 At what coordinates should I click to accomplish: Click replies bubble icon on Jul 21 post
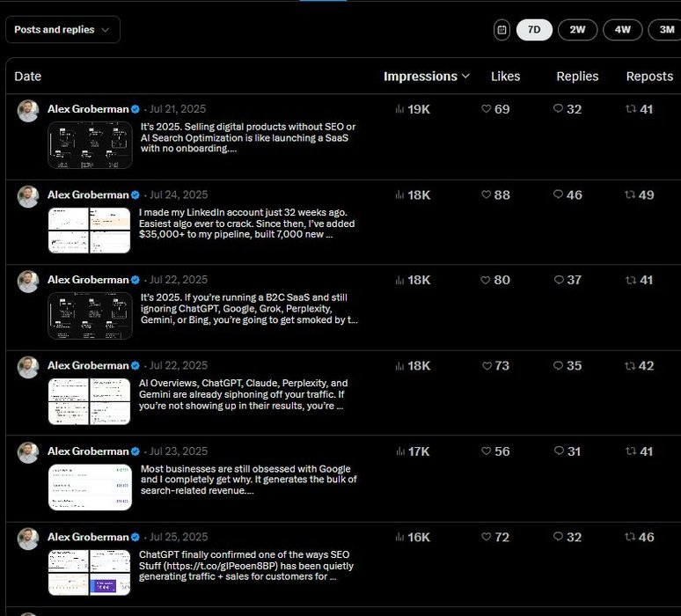point(558,110)
